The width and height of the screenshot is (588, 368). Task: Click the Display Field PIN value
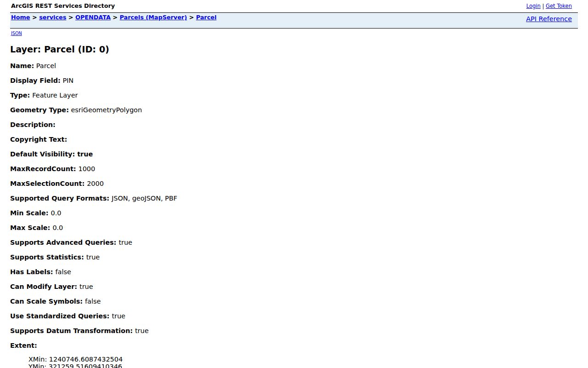[68, 80]
